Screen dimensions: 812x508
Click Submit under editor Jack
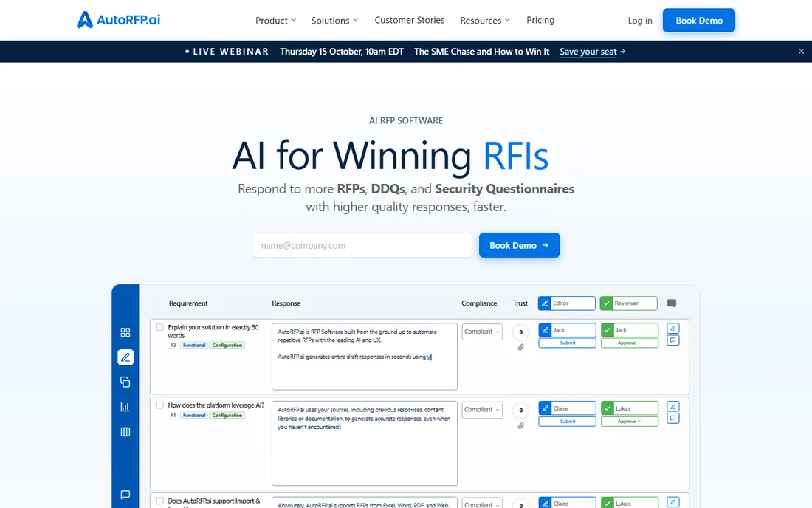click(567, 343)
